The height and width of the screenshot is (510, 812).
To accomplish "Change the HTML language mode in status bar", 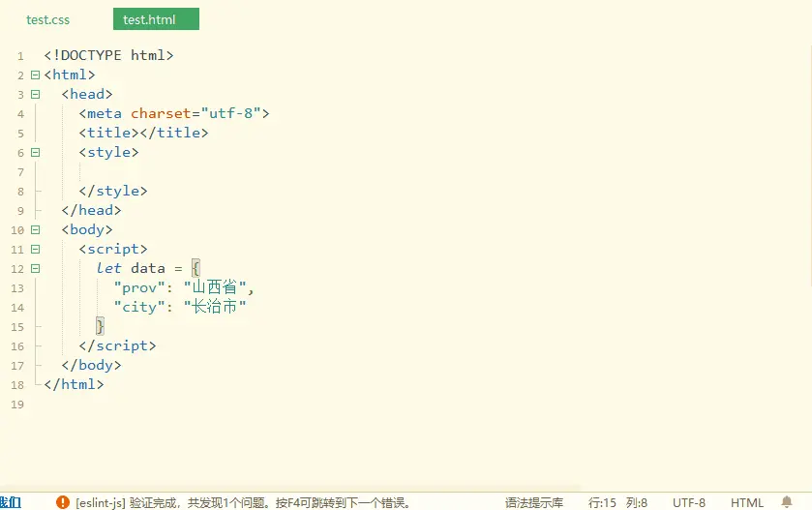I will tap(746, 502).
